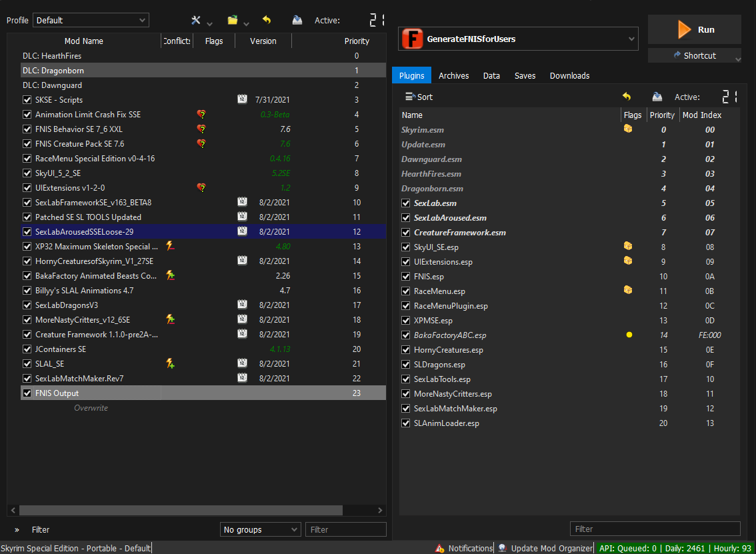Click Update Mod Organizer status icon
The height and width of the screenshot is (554, 756).
503,548
